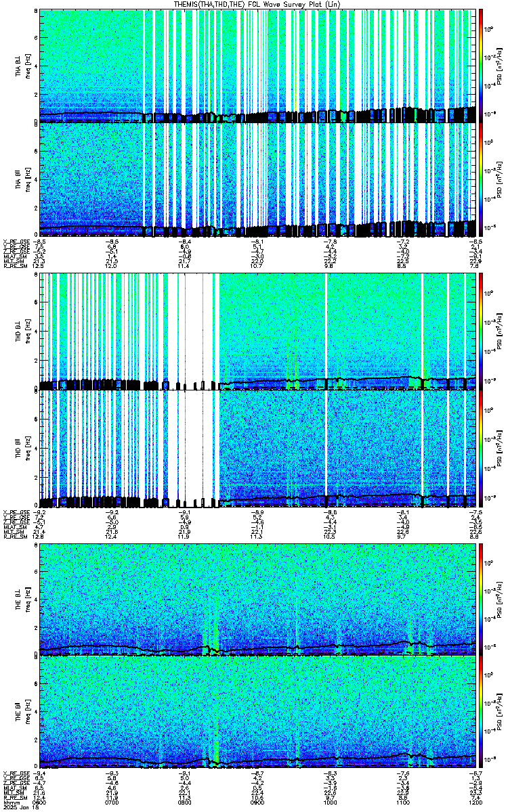Click the MLT_SM row label under THE panels
508x812 pixels.
click(x=12, y=793)
